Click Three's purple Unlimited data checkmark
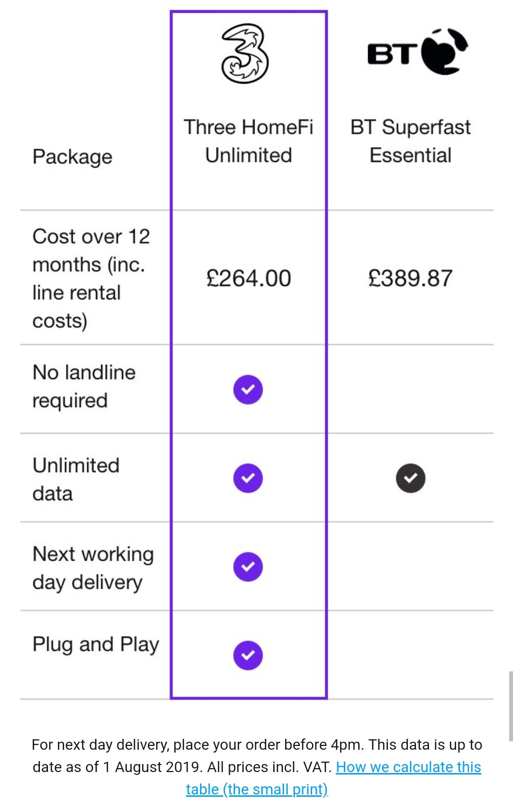Viewport: 513px width, 812px height. tap(248, 478)
